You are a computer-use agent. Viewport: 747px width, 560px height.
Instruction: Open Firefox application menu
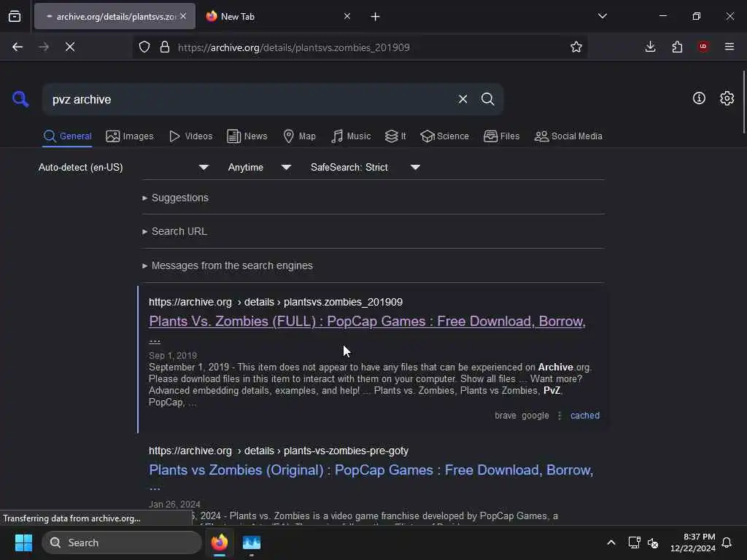pyautogui.click(x=729, y=47)
